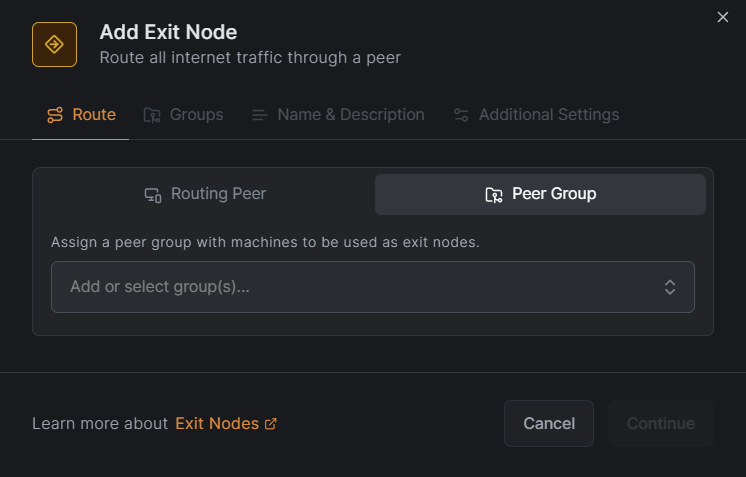
Task: Open the Name & Description tab
Action: 338,115
